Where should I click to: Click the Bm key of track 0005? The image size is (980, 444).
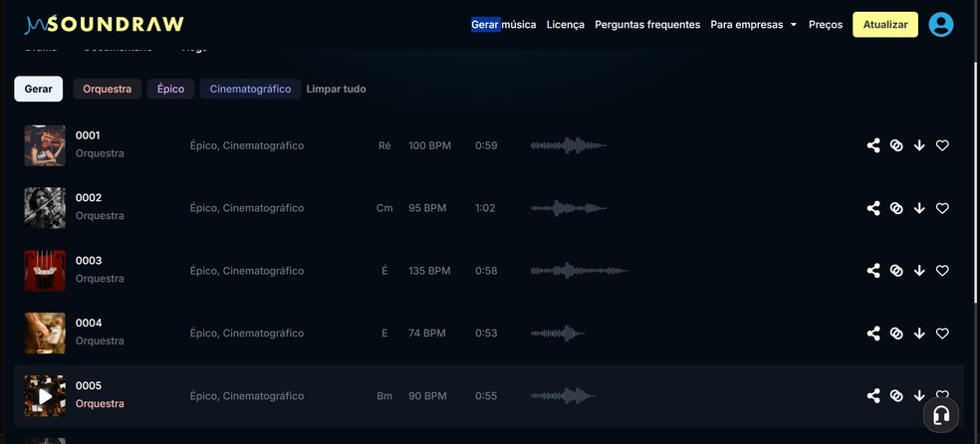pos(384,395)
